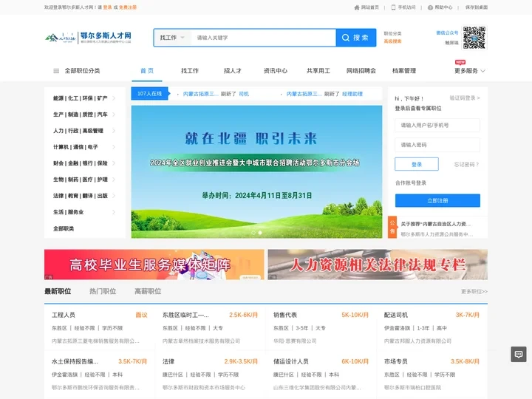Switch to the 高薪职位 tab

click(148, 291)
